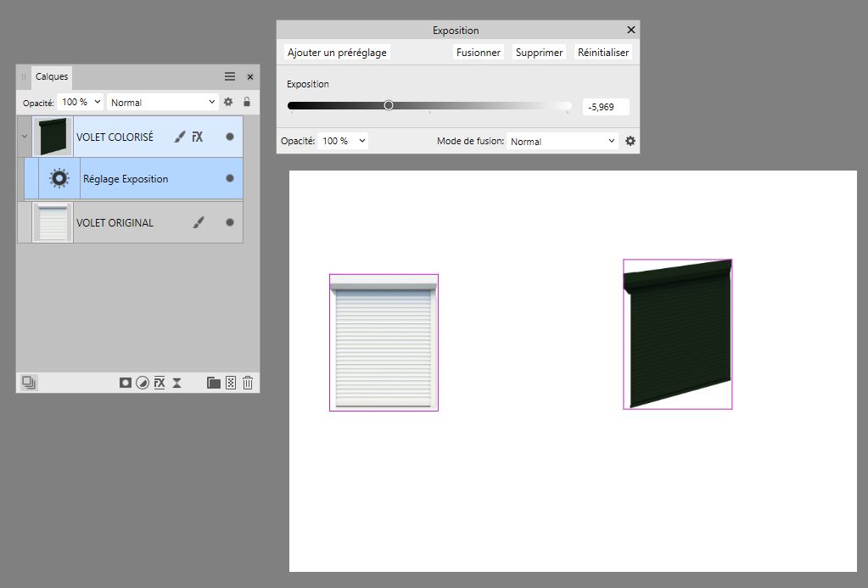This screenshot has height=588, width=868.
Task: Add a live filter hourglass icon
Action: pos(176,383)
